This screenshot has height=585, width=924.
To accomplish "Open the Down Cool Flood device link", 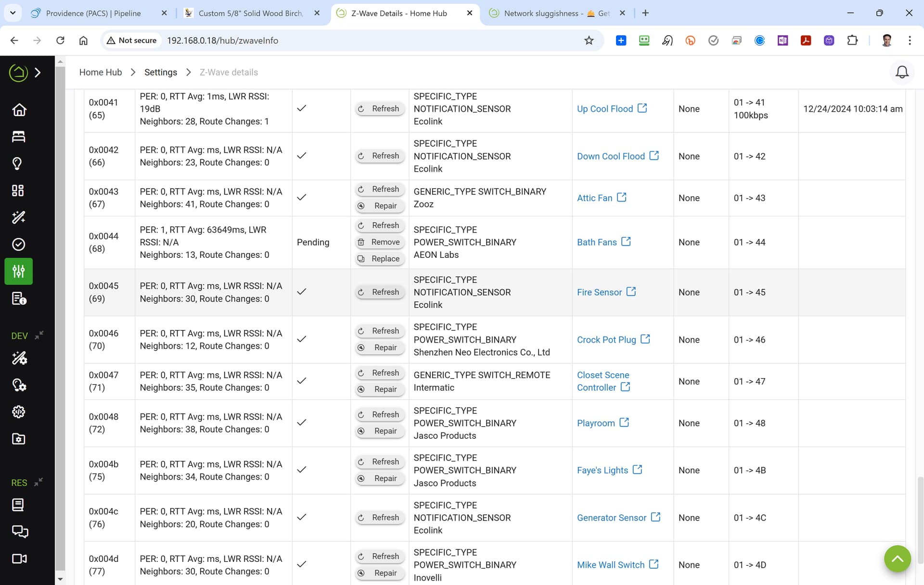I will pyautogui.click(x=611, y=156).
